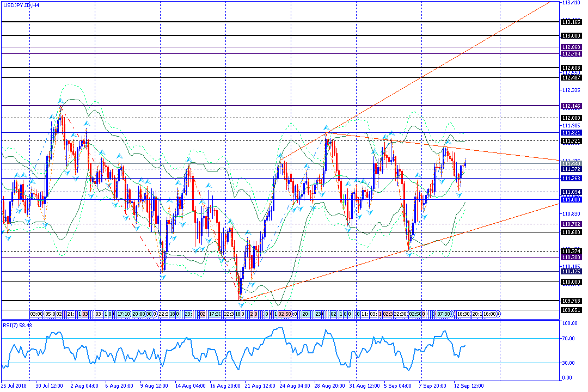Click the 110.702 purple level label
This screenshot has height=392, width=588.
571,224
